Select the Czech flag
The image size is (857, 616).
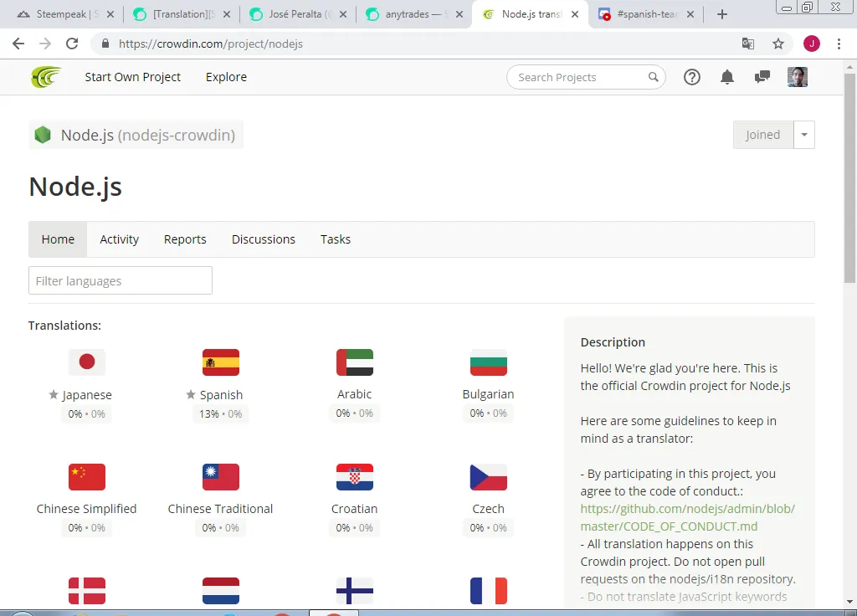pos(489,476)
